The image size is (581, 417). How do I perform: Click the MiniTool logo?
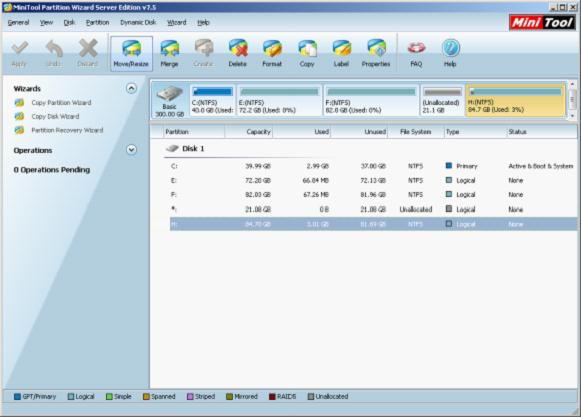[x=542, y=23]
